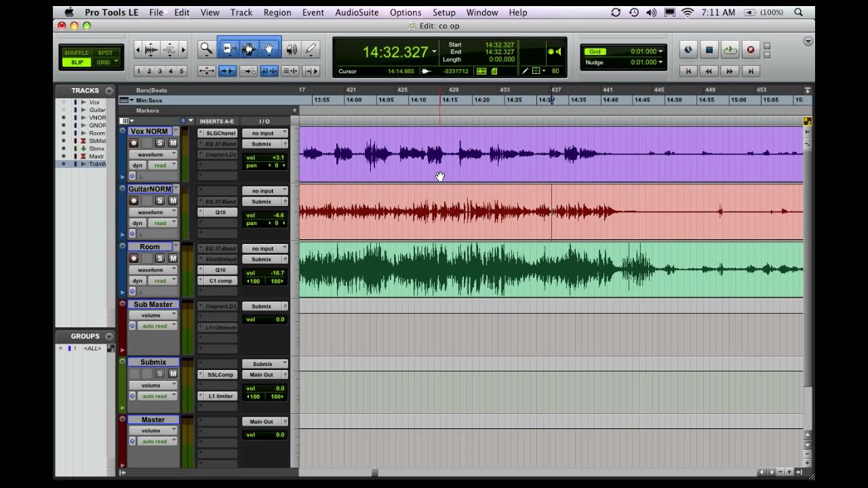
Task: Click Go to End button
Action: pyautogui.click(x=751, y=70)
